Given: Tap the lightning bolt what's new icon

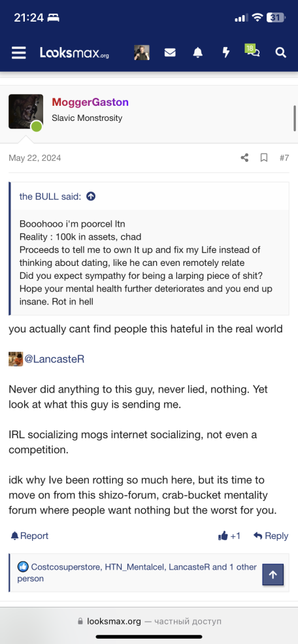Looking at the screenshot, I should pos(225,52).
